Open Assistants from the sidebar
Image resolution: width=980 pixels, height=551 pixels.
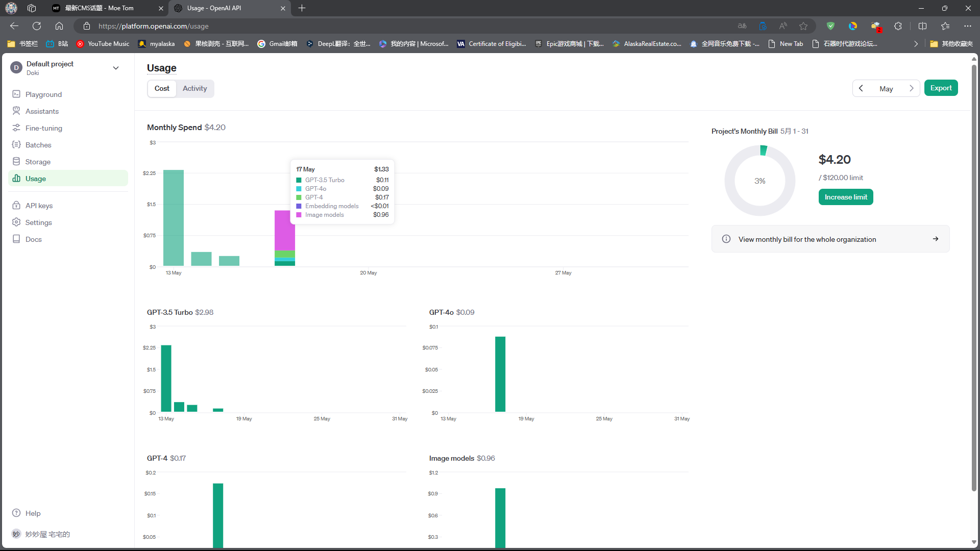point(42,111)
